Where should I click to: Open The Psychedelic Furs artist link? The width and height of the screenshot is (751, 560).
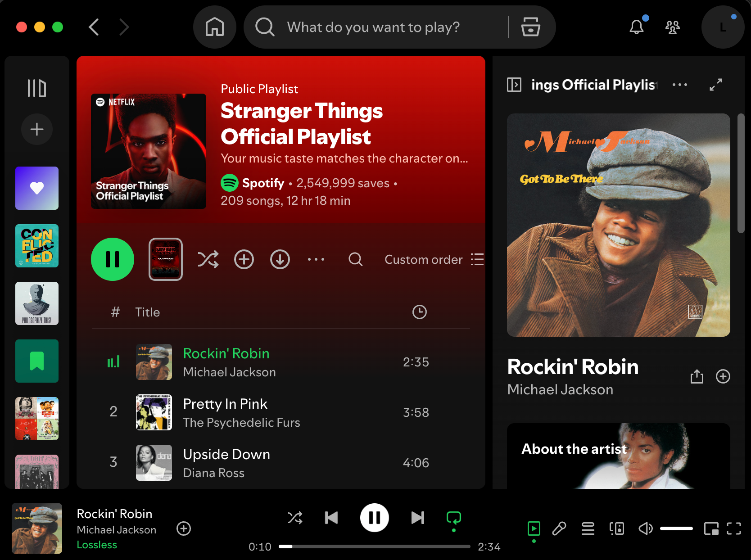(x=241, y=423)
